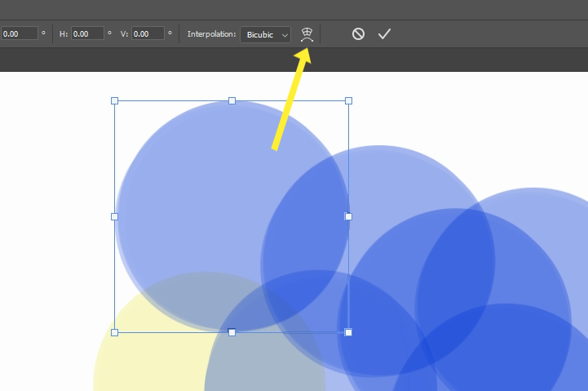Select the bottom-right transform handle

[348, 332]
